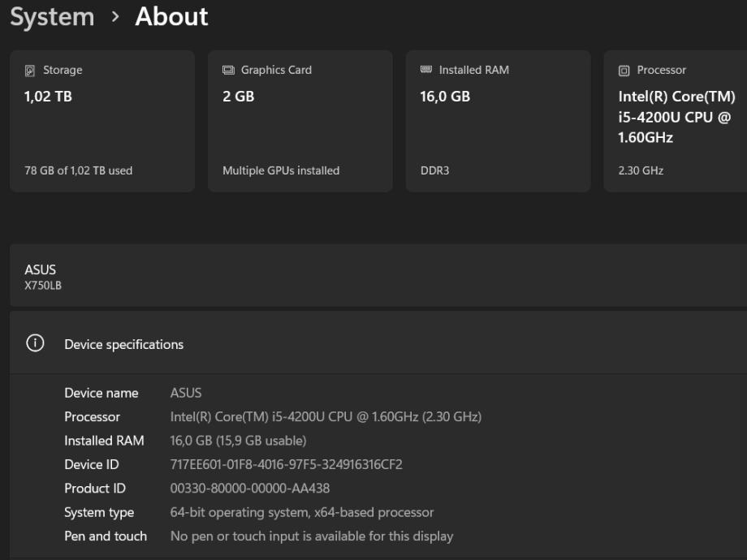Open the Installed RAM 16,0 GB card
Image resolution: width=747 pixels, height=560 pixels.
tap(499, 122)
